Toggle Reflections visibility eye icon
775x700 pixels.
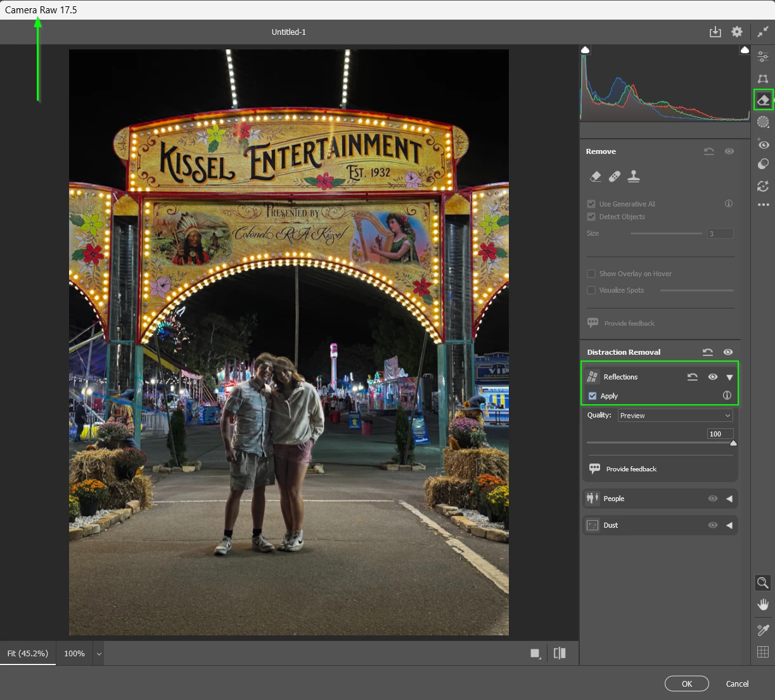[713, 377]
